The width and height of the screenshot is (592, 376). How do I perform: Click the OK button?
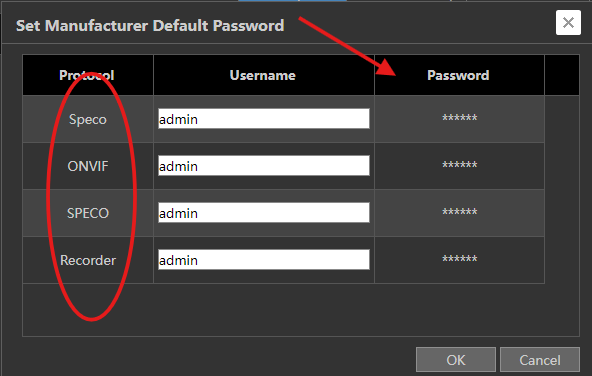pos(456,360)
